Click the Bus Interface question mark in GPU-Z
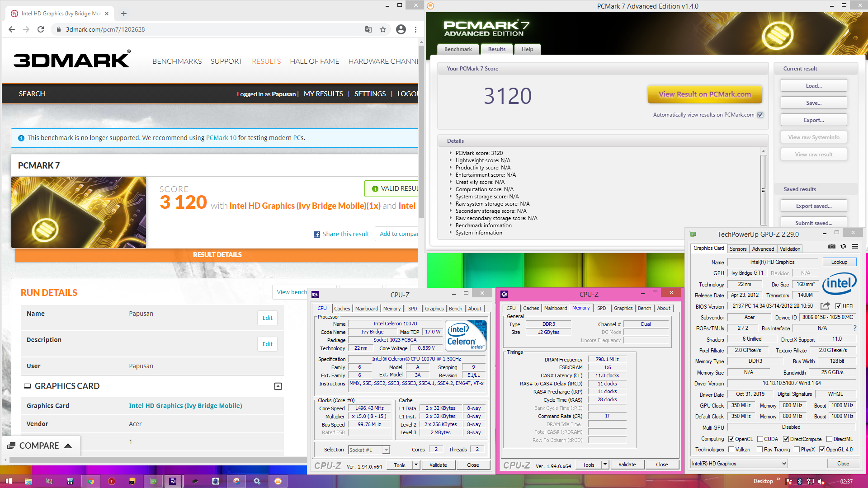Viewport: 868px width, 488px height. click(854, 328)
